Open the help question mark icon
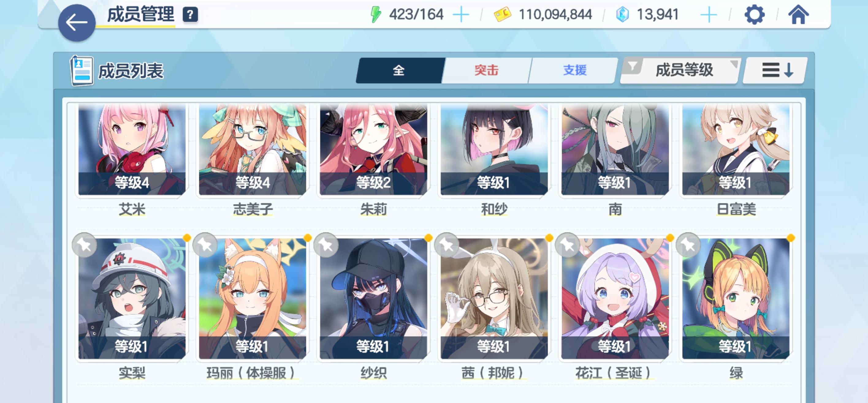The height and width of the screenshot is (403, 868). pyautogui.click(x=190, y=15)
